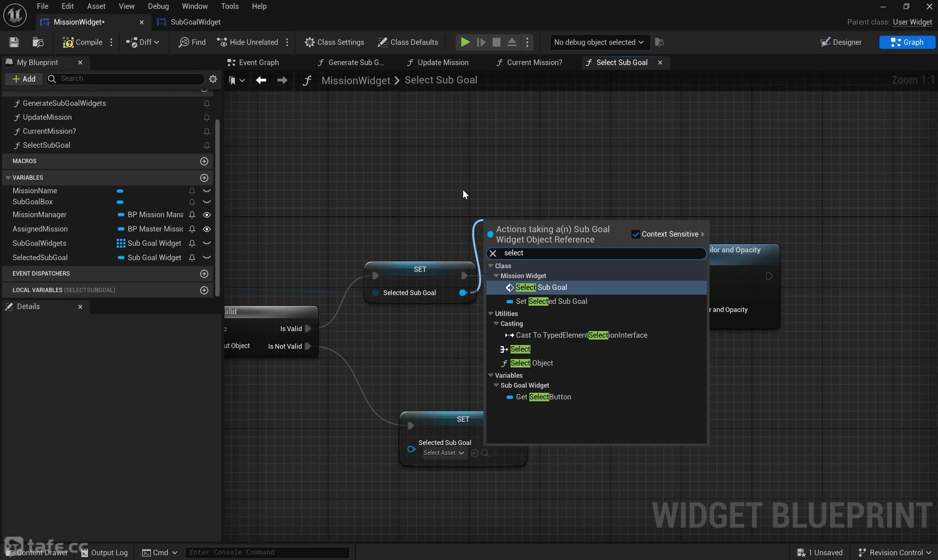938x560 pixels.
Task: Add a new event dispatcher
Action: coord(204,274)
